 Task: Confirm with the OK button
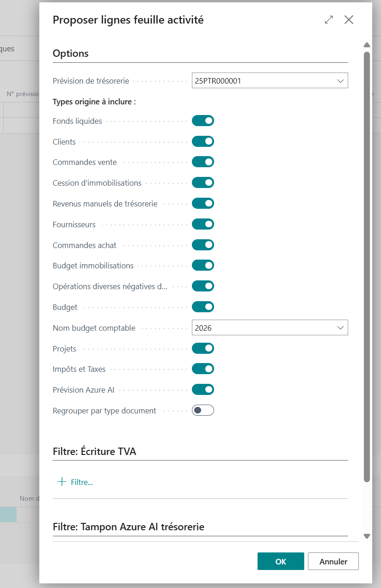[281, 562]
